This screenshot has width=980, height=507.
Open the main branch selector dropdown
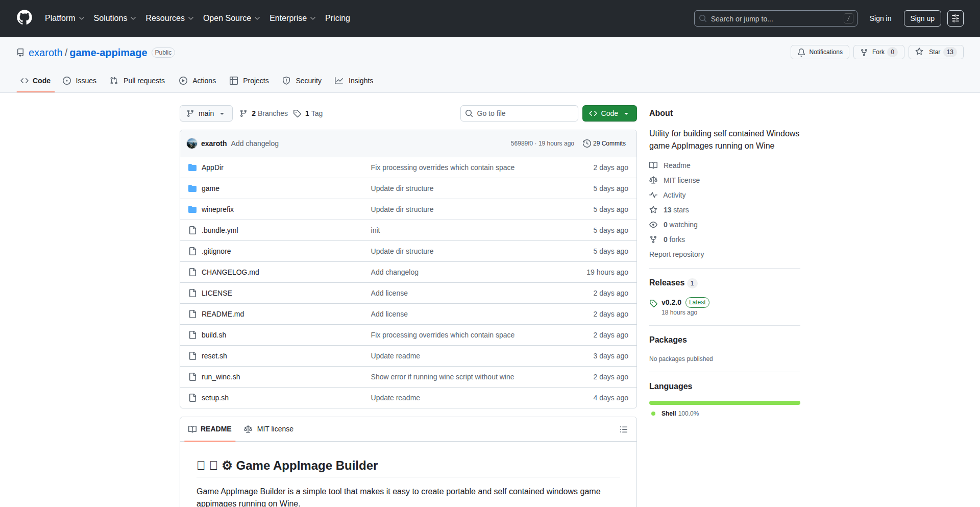[206, 113]
